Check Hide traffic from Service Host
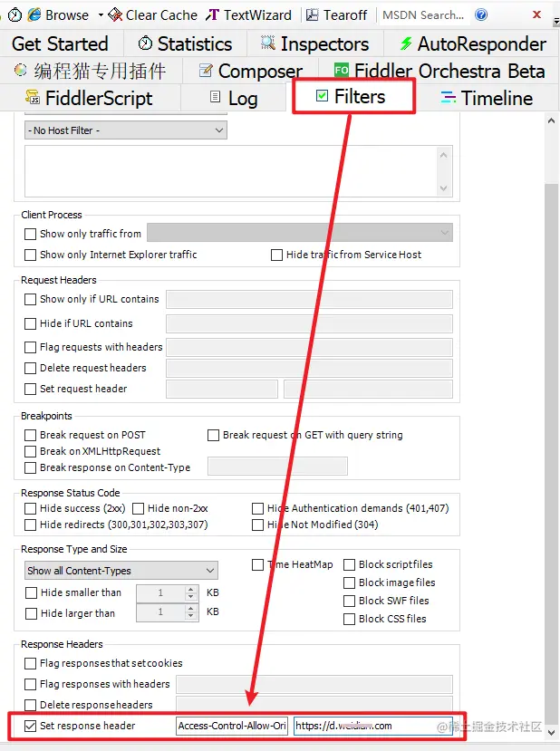 click(276, 255)
